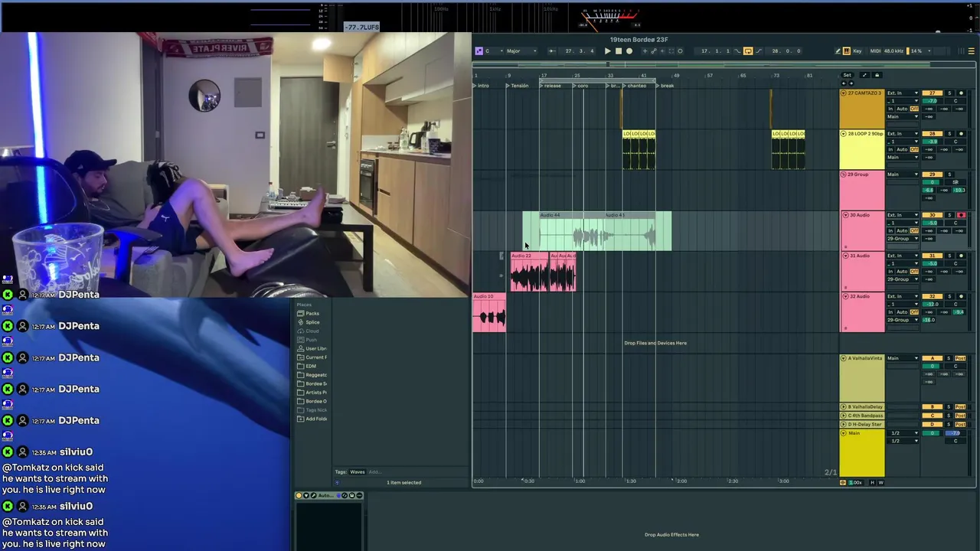
Task: Click the coro locator marker
Action: (581, 86)
